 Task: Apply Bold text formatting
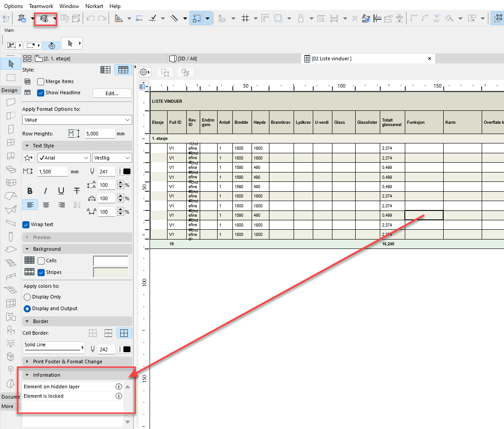tap(30, 191)
